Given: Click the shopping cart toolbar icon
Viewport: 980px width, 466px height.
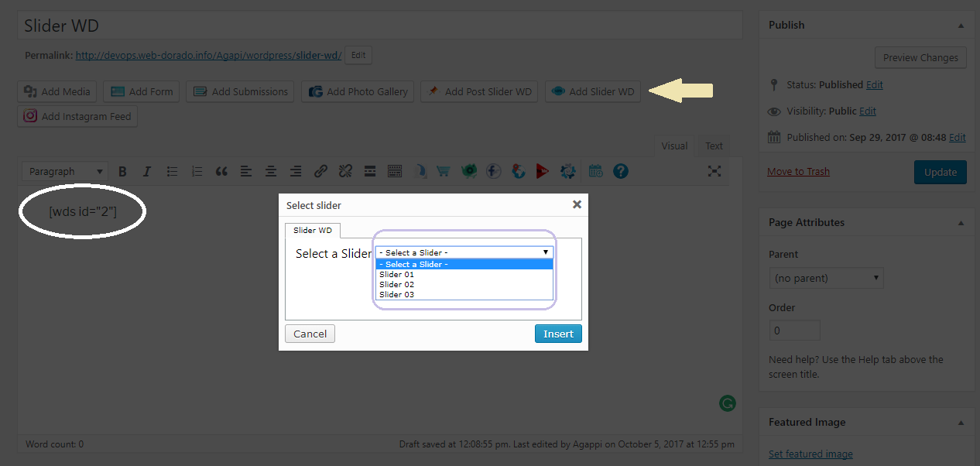Looking at the screenshot, I should [444, 172].
